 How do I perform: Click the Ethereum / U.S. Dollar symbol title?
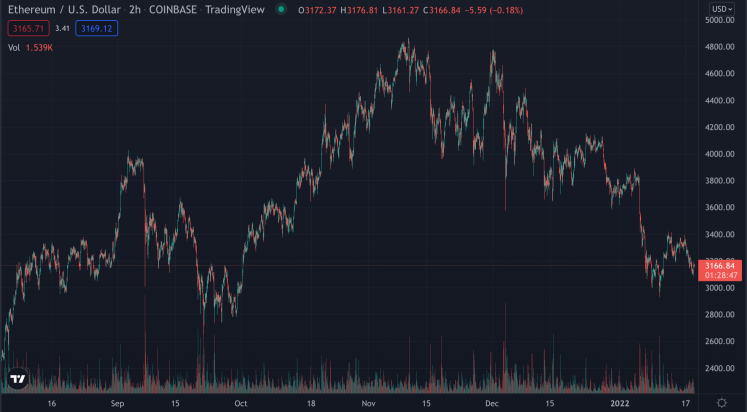63,10
